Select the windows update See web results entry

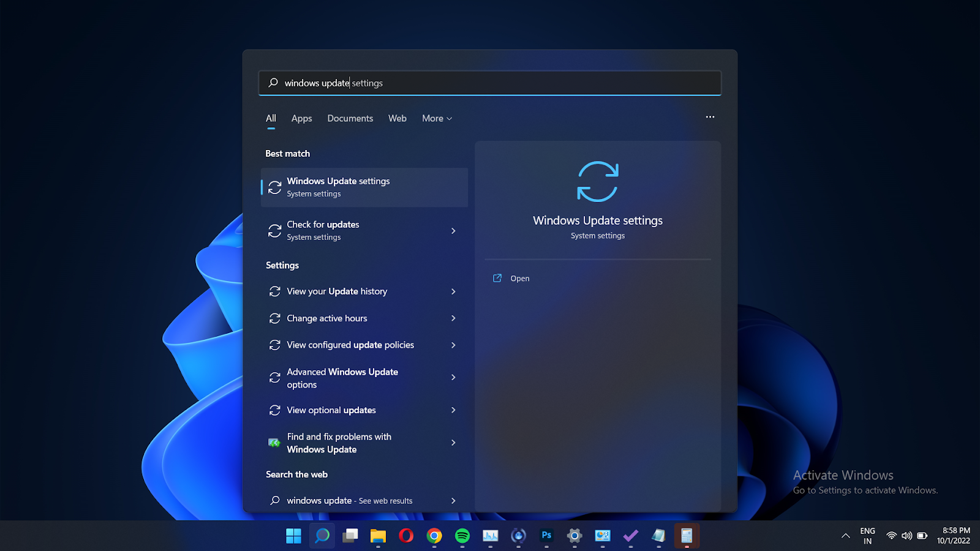coord(364,501)
